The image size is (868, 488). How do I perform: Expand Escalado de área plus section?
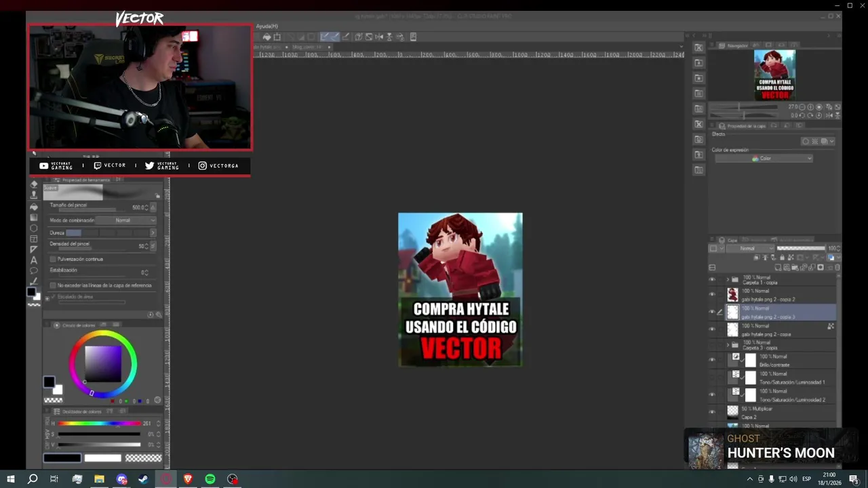[x=47, y=298]
